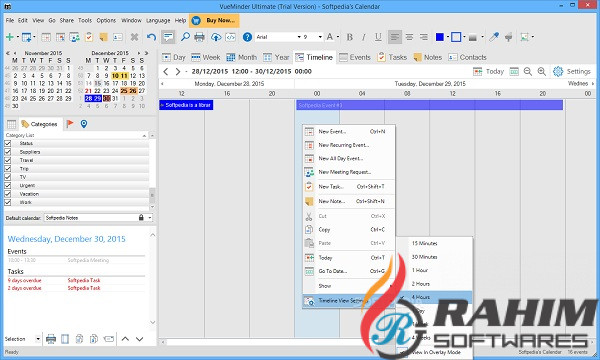Uncheck the Urgent category checkbox
This screenshot has height=360, width=600.
coord(8,185)
